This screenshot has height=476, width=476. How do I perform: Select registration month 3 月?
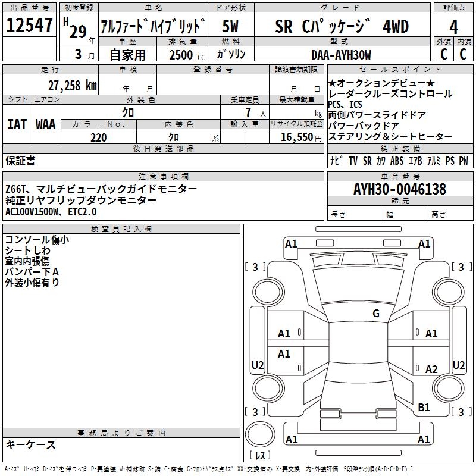(84, 55)
